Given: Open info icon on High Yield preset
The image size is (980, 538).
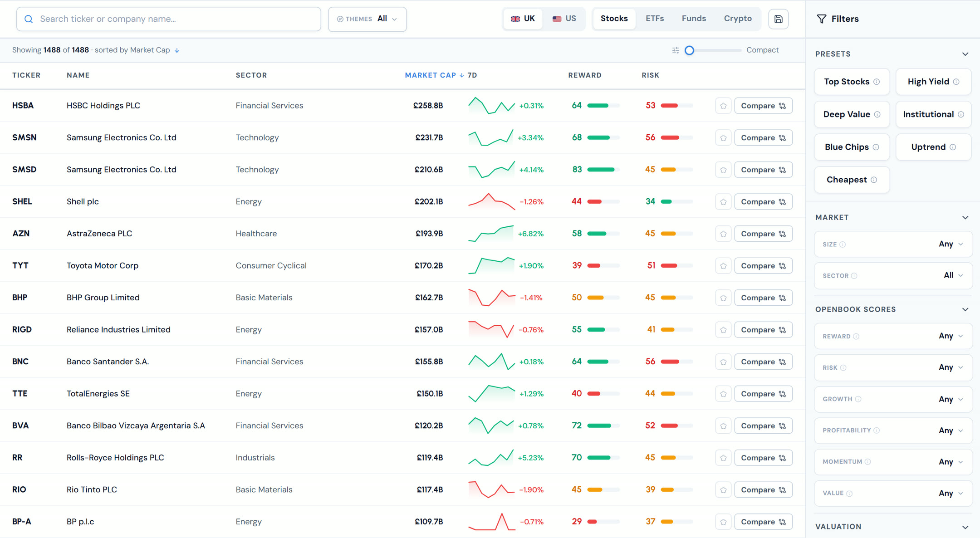Looking at the screenshot, I should [956, 82].
